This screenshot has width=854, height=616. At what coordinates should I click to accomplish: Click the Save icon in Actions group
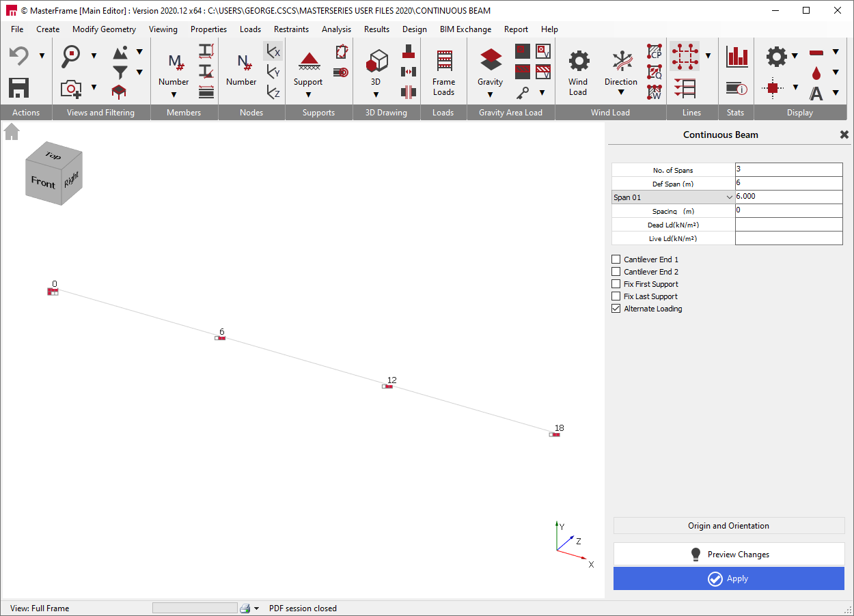pyautogui.click(x=18, y=87)
